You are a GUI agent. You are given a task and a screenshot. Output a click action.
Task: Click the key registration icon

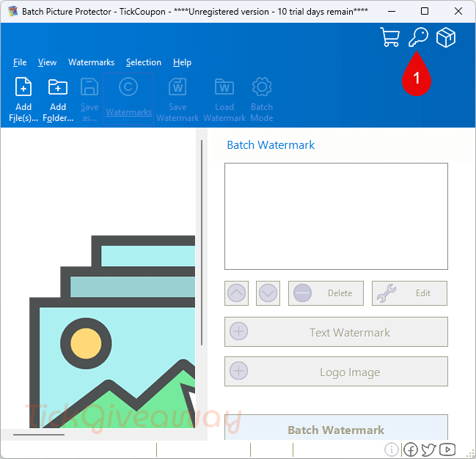pos(418,37)
